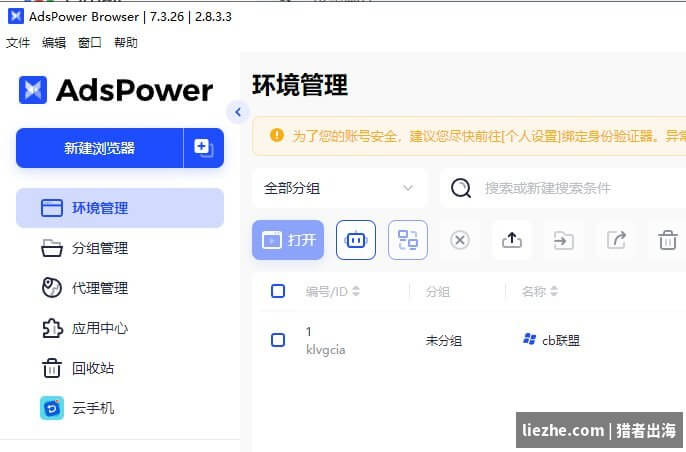686x452 pixels.
Task: Toggle the select-all checkbox in table header
Action: (x=278, y=291)
